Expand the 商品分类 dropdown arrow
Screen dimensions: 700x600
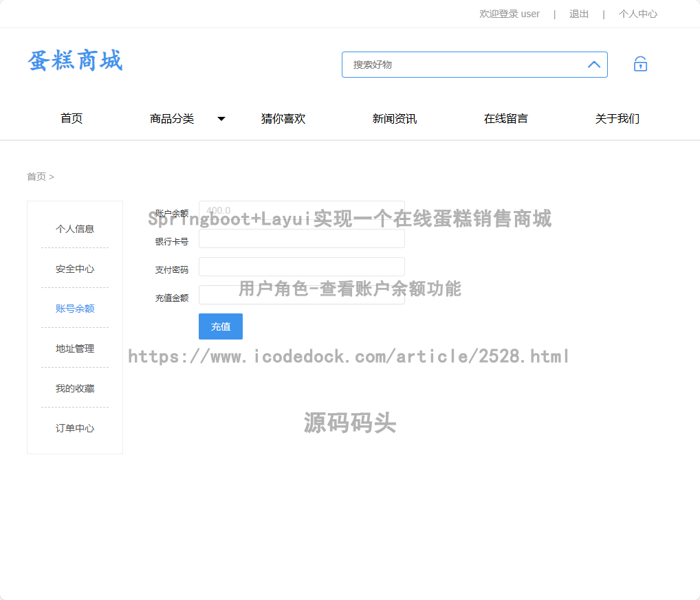(221, 119)
